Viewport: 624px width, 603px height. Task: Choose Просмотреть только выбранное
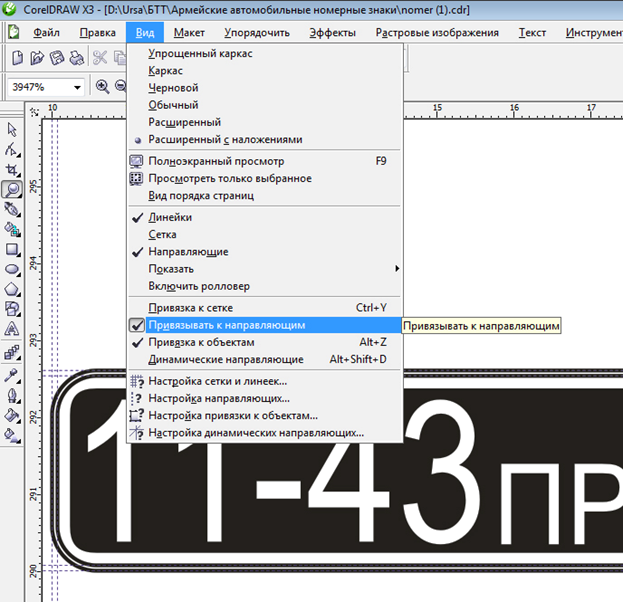click(265, 179)
